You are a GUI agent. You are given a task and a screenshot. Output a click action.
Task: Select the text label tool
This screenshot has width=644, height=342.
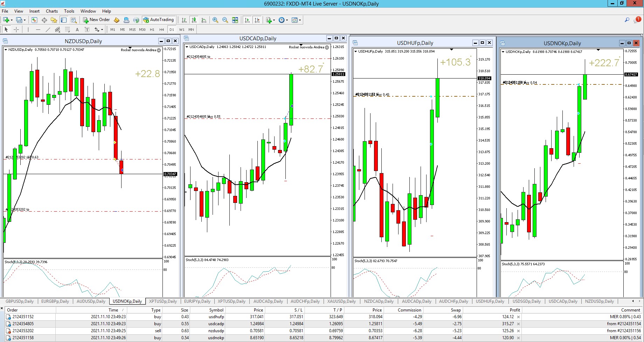[87, 29]
